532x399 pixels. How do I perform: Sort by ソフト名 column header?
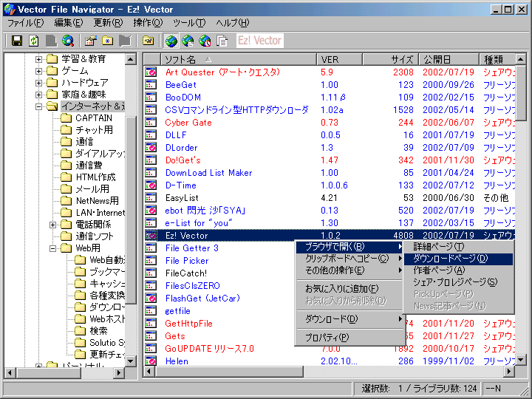(x=238, y=60)
